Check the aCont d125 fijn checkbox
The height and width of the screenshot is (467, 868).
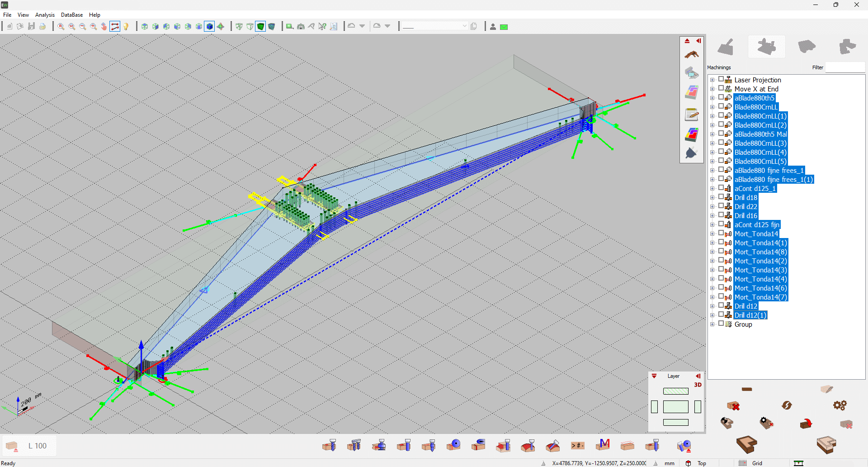point(721,224)
